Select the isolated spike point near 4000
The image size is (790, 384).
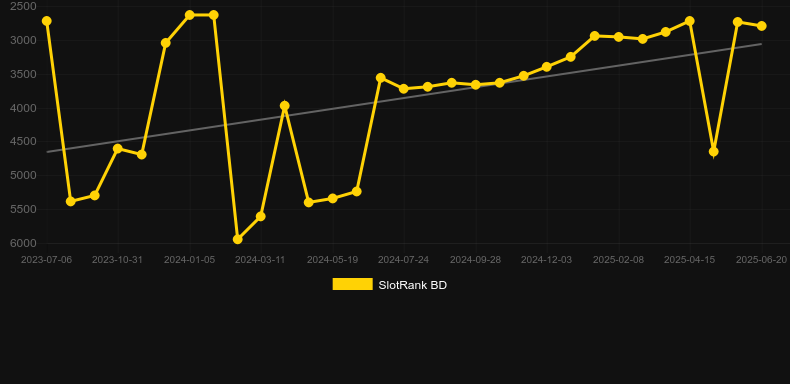tap(285, 106)
